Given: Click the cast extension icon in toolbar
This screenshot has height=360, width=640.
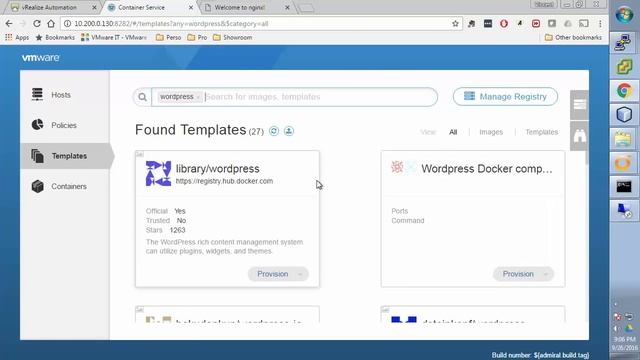Looking at the screenshot, I should point(584,24).
